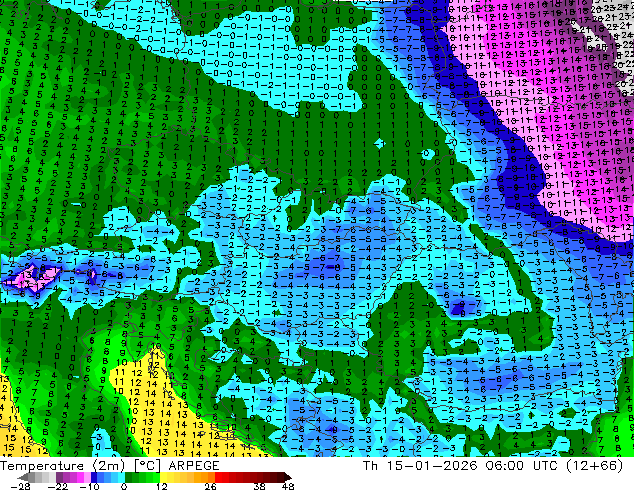Viewport: 634px width, 490px height.
Task: Click the '[°C]' unit label
Action: tap(147, 466)
